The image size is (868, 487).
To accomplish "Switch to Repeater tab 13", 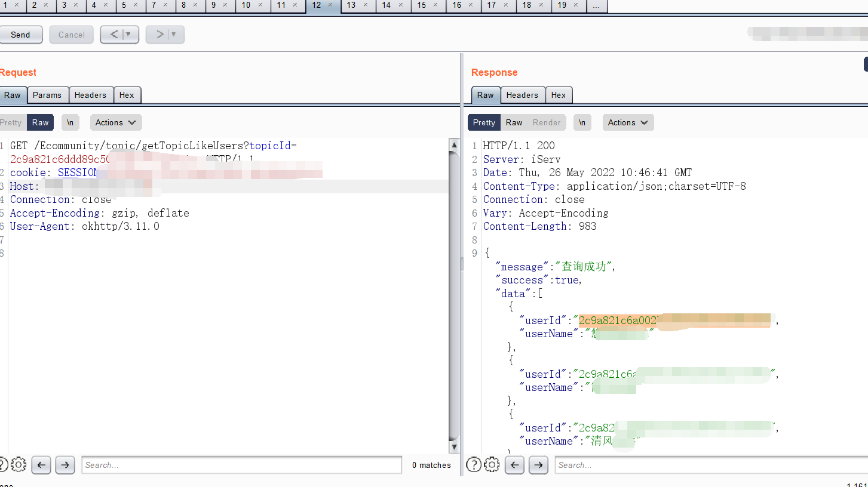I will 351,5.
